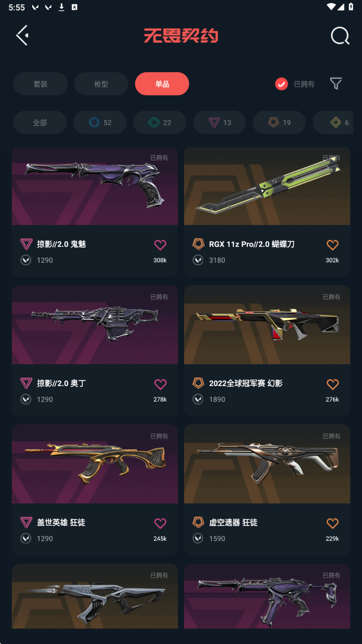Viewport: 362px width, 644px height.
Task: Filter by pink triangle tier 13
Action: coord(220,123)
